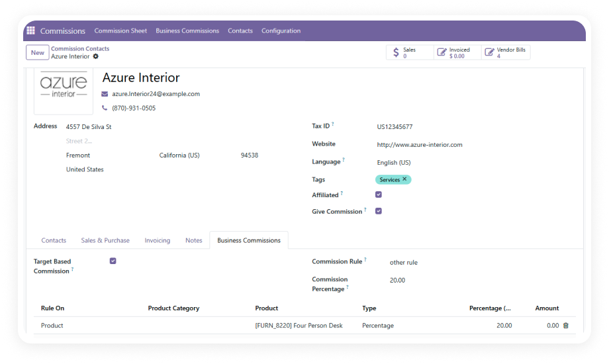Click the (870)-931-0505 phone number

(134, 108)
